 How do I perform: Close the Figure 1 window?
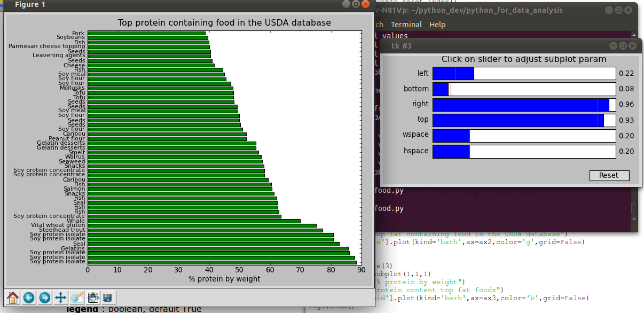365,4
